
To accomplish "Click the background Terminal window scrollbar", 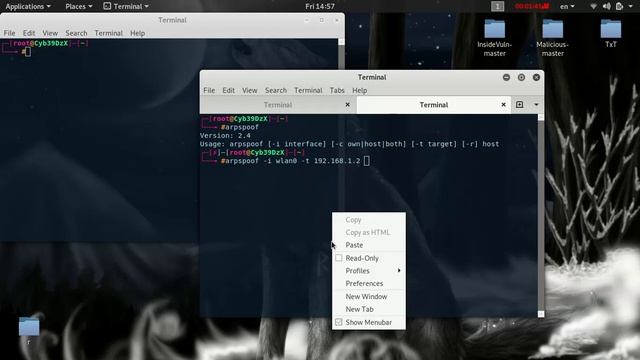I will (x=341, y=53).
